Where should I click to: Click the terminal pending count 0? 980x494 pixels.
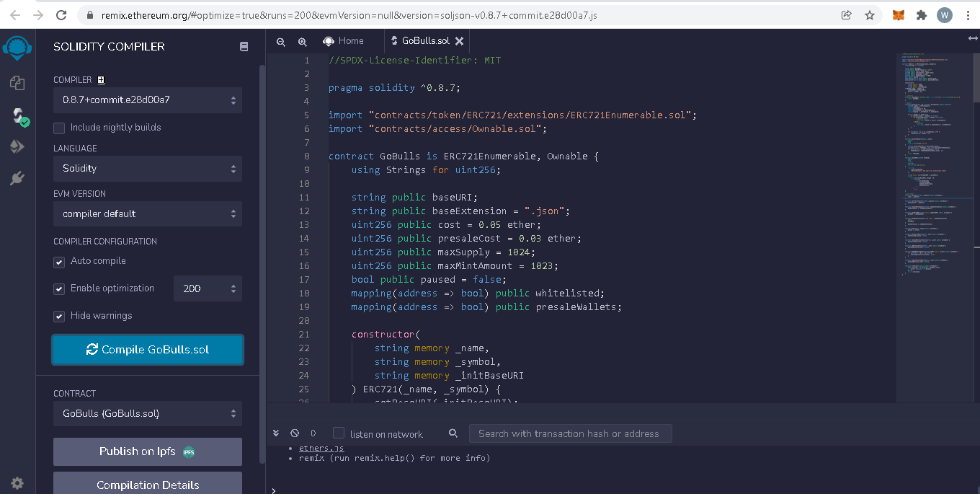313,433
